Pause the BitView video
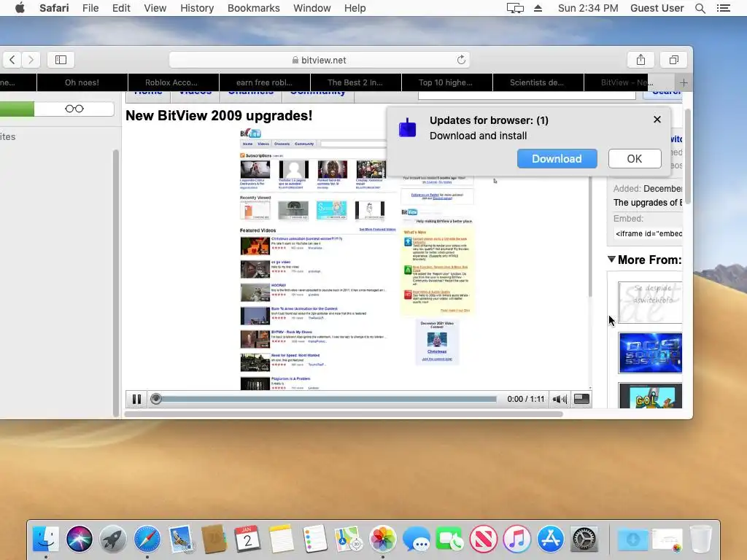This screenshot has width=747, height=560. pyautogui.click(x=136, y=399)
